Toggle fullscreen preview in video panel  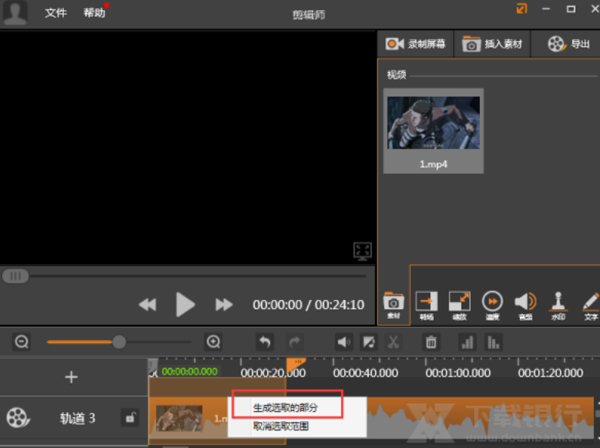click(362, 250)
